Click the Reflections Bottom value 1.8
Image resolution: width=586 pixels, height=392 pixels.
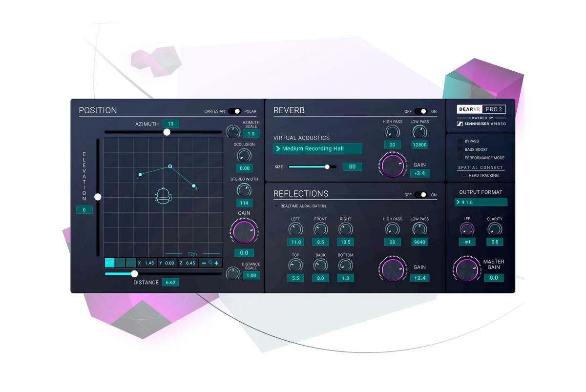(345, 278)
